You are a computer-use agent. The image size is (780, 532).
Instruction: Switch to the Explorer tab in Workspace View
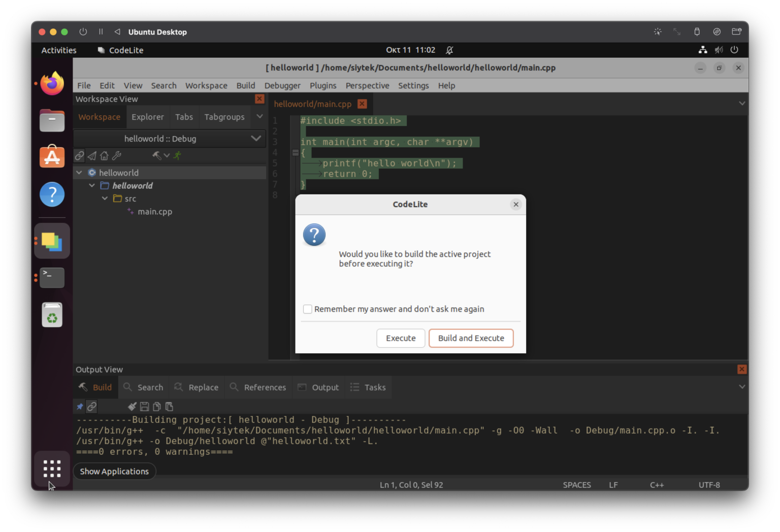pos(148,117)
